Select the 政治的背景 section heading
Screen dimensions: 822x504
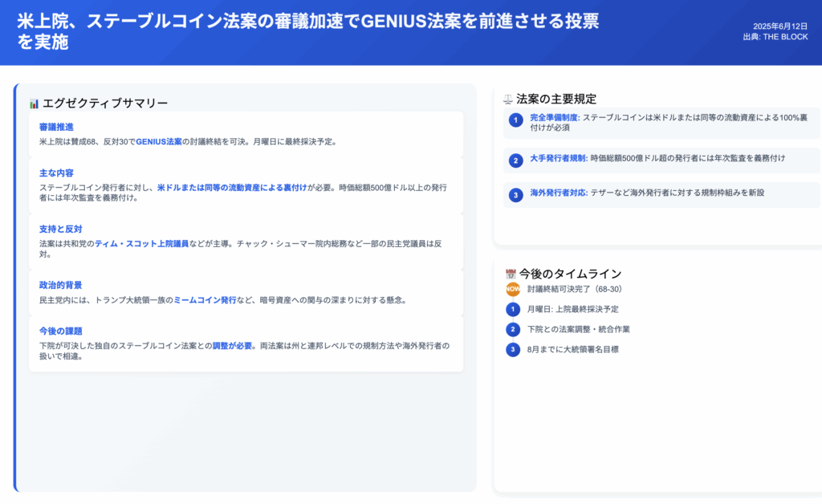click(x=61, y=285)
